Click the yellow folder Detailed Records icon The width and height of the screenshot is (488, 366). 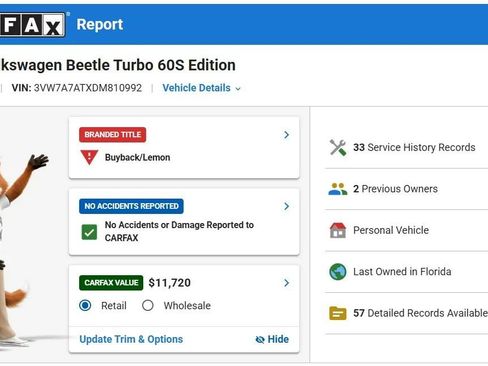click(338, 313)
